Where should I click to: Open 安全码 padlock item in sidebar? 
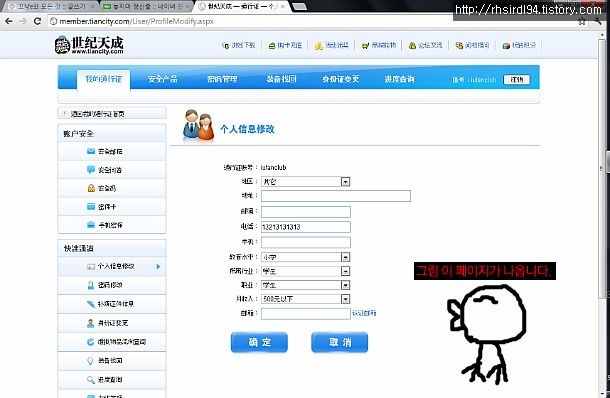[112, 188]
